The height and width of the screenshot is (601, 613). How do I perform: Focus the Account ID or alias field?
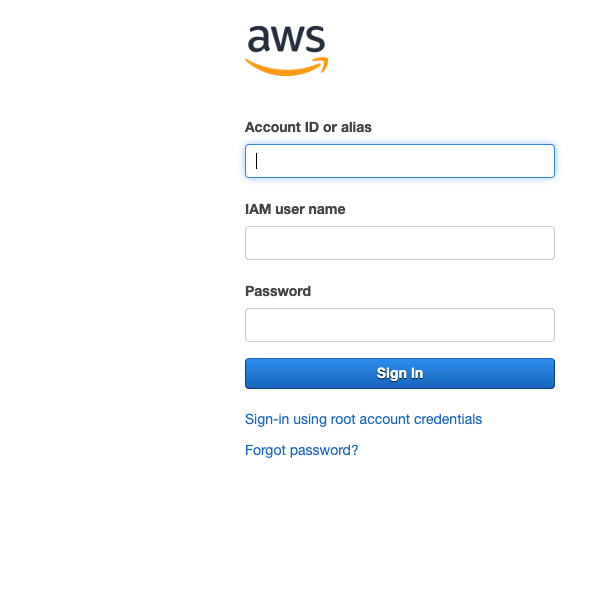coord(400,161)
